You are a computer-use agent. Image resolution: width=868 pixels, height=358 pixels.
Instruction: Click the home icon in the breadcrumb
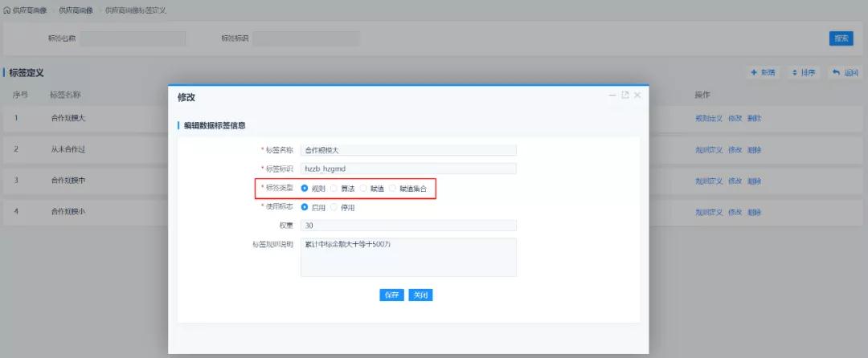click(7, 10)
